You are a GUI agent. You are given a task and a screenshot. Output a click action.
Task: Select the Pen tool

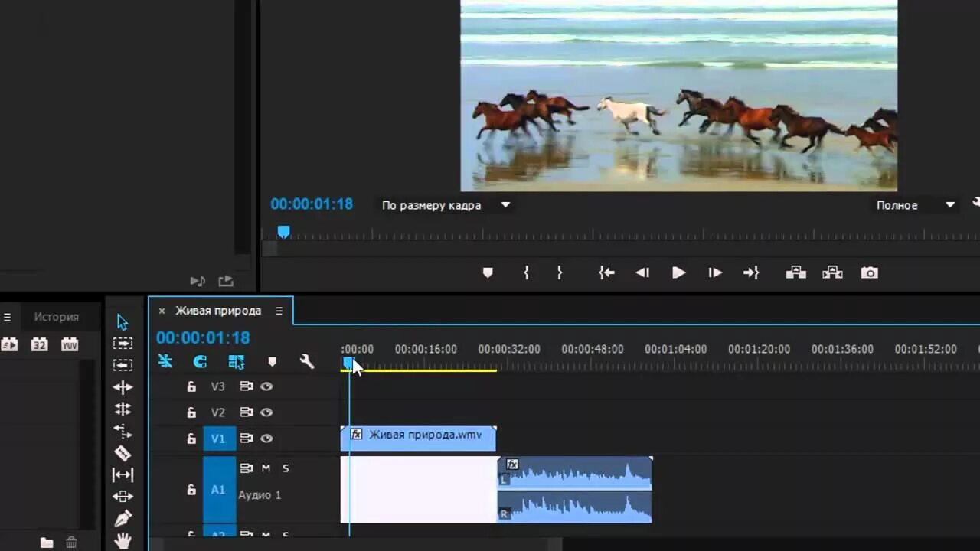(122, 518)
